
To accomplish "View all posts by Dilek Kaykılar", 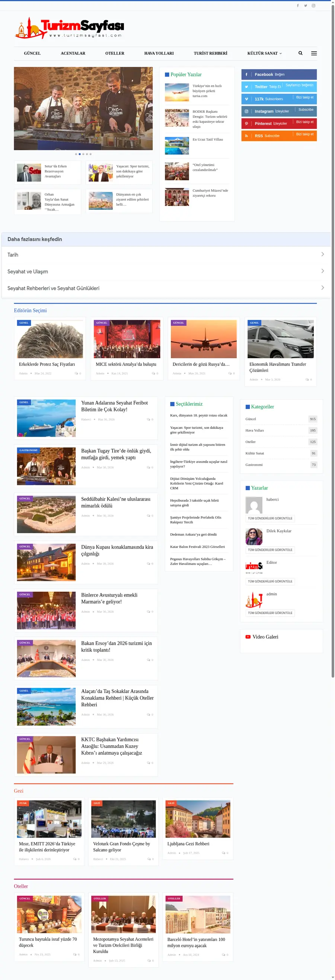I will click(270, 550).
